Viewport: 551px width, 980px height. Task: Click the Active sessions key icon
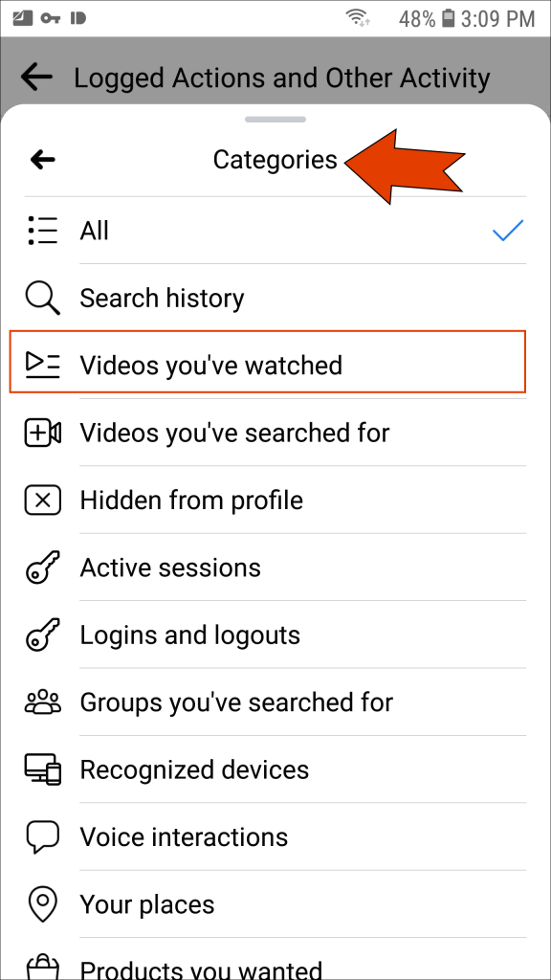click(42, 567)
